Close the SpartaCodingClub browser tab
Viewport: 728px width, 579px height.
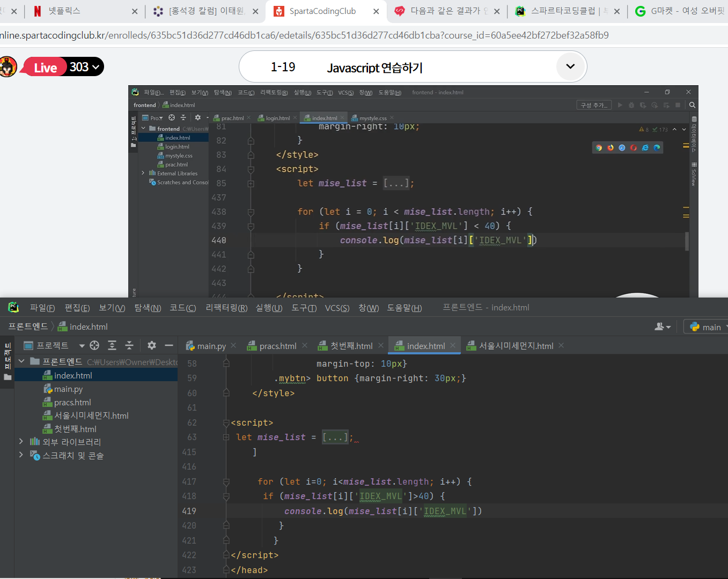tap(376, 11)
